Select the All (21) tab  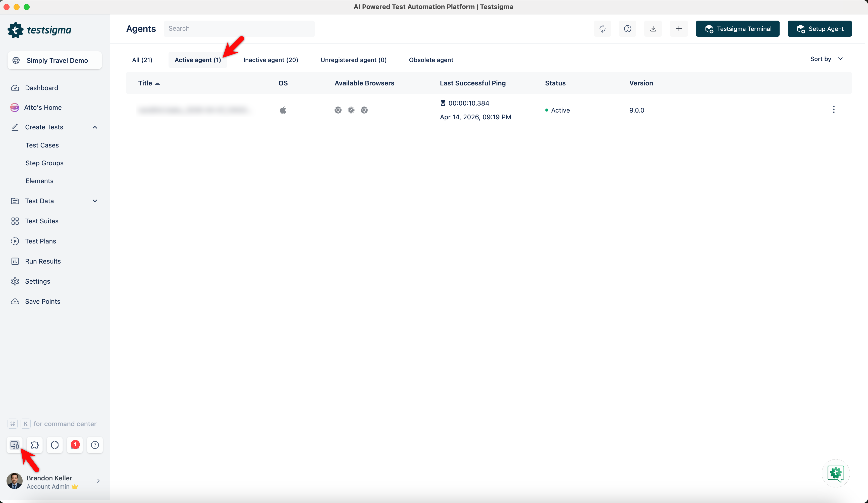(x=142, y=60)
